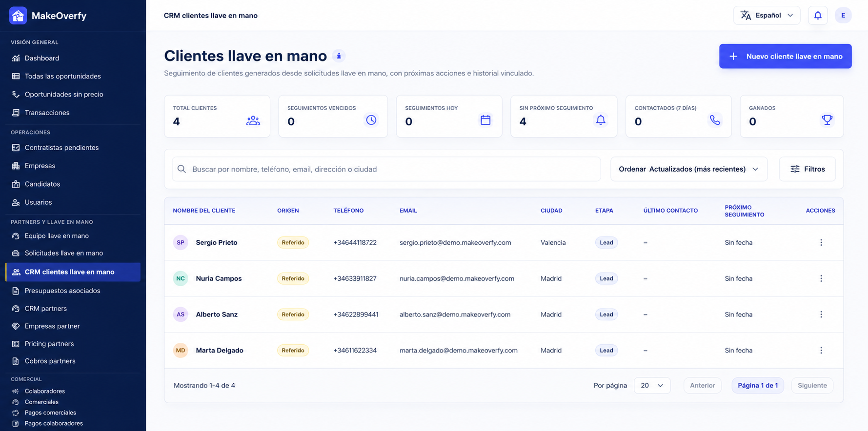Click Valencia city cell

tap(553, 242)
